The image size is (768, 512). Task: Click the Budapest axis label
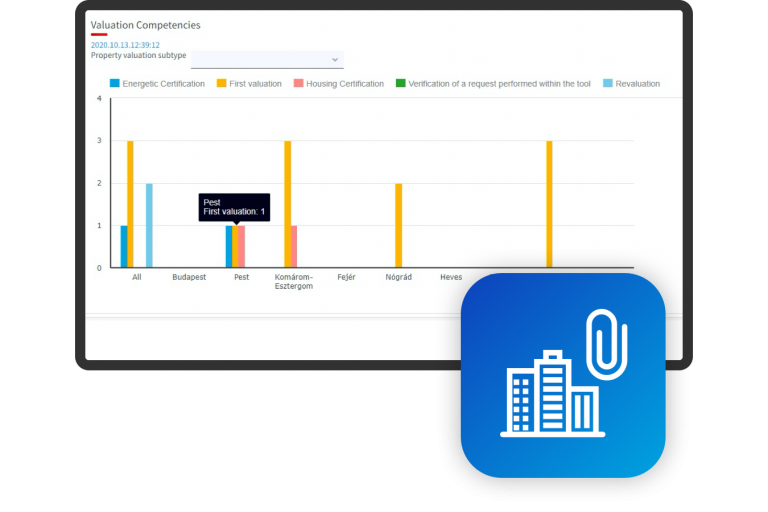(189, 277)
